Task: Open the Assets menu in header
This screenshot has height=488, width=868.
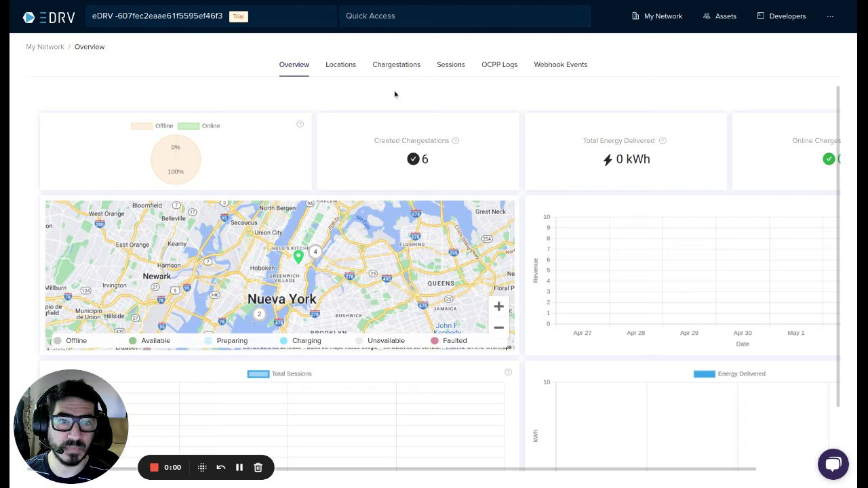Action: tap(719, 16)
